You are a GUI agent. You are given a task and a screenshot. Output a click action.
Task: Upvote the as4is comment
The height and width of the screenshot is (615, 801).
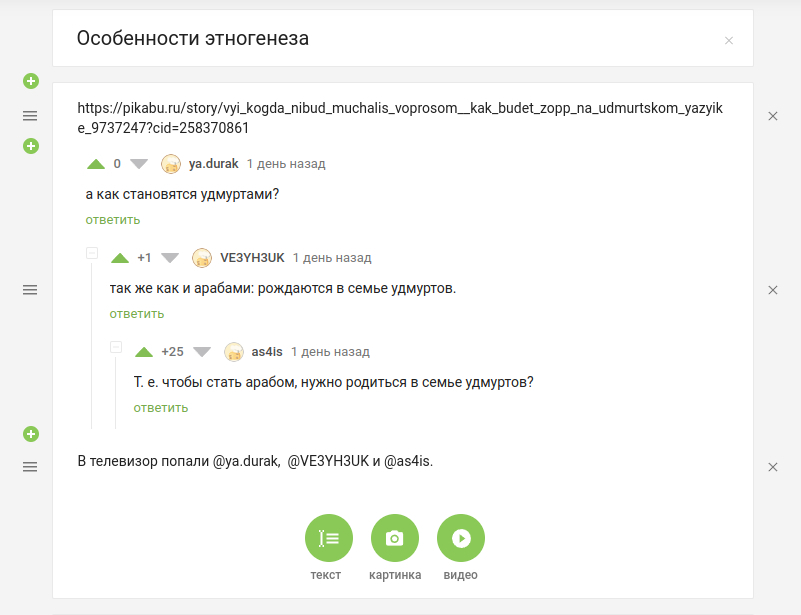(144, 352)
